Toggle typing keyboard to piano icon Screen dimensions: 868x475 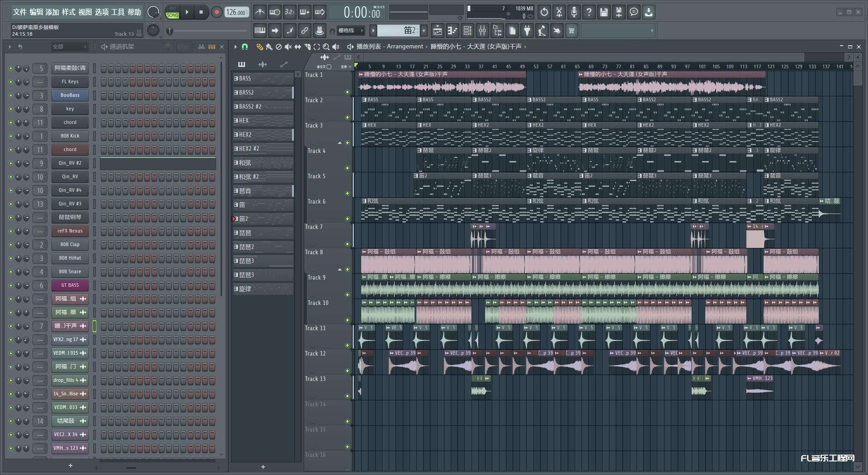260,31
